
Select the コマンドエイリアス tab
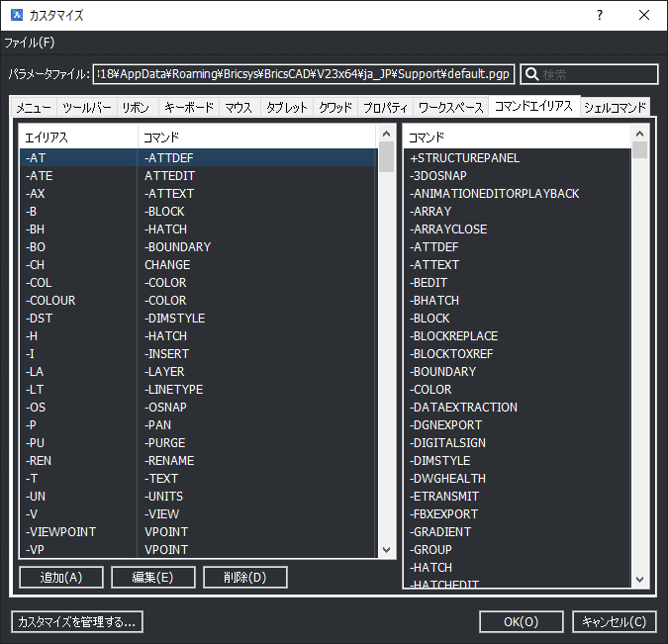click(x=534, y=106)
